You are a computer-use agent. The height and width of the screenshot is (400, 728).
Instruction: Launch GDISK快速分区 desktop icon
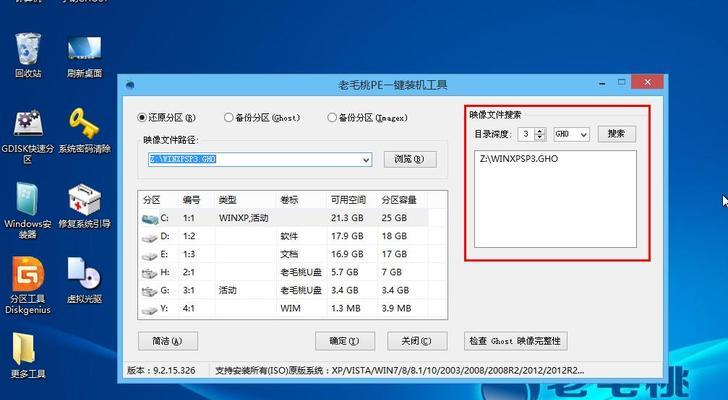[x=28, y=135]
